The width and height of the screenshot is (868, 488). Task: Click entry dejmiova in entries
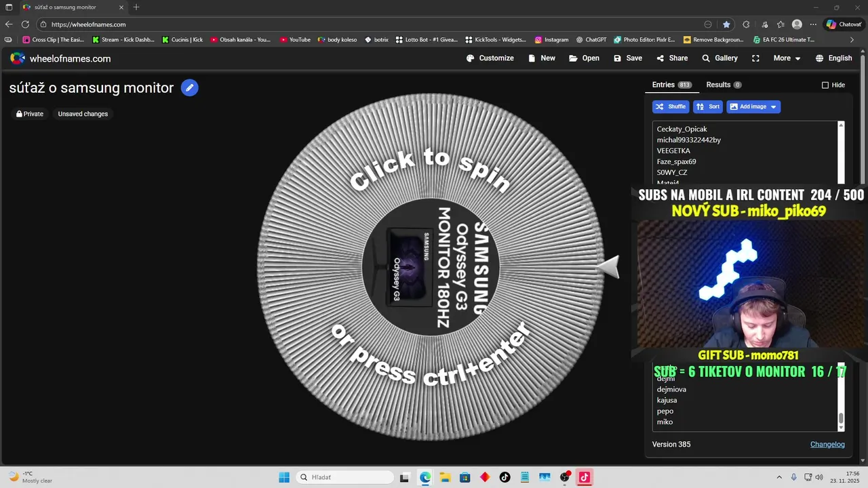click(671, 389)
